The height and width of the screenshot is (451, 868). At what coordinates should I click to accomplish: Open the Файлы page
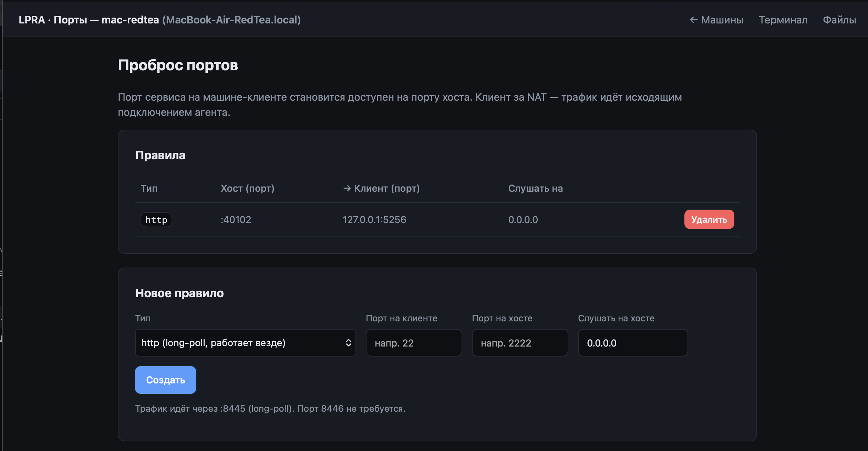point(839,20)
